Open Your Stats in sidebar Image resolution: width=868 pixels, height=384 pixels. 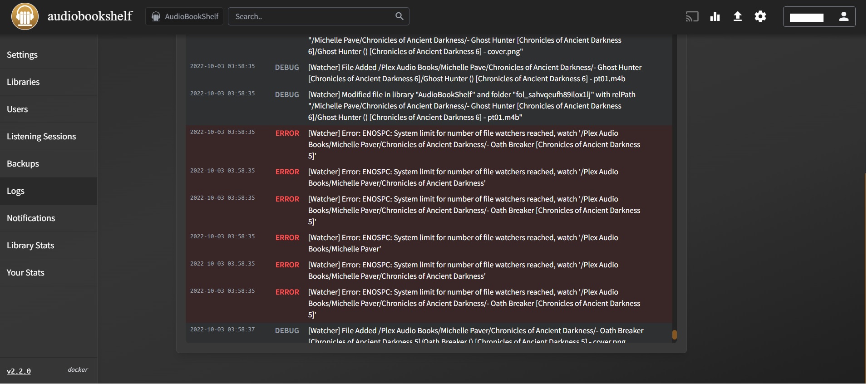[x=49, y=272]
